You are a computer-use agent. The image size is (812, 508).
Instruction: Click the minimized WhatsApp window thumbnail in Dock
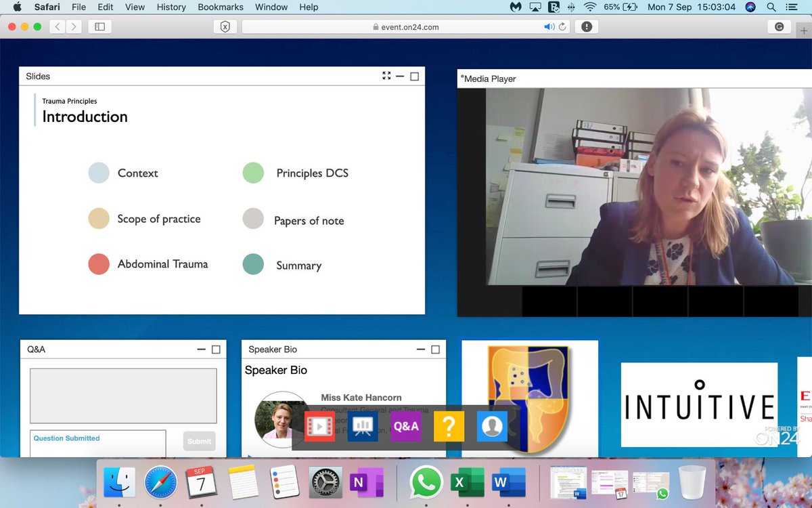pyautogui.click(x=651, y=484)
